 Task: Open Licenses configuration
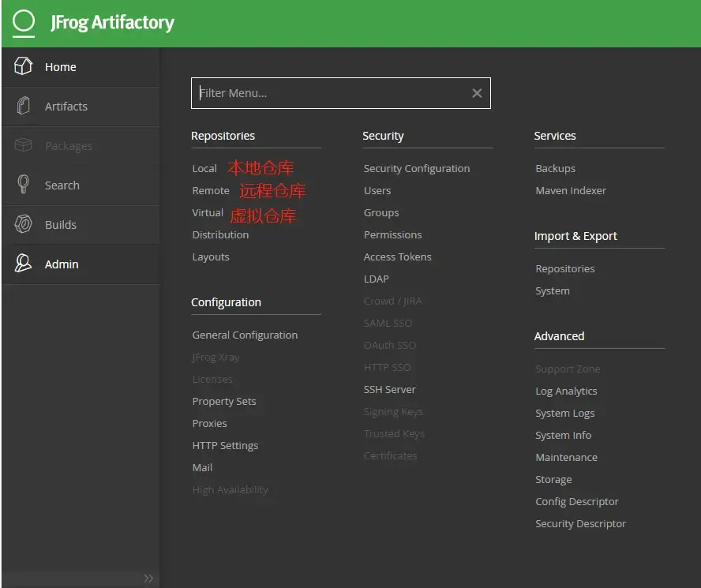click(x=212, y=379)
